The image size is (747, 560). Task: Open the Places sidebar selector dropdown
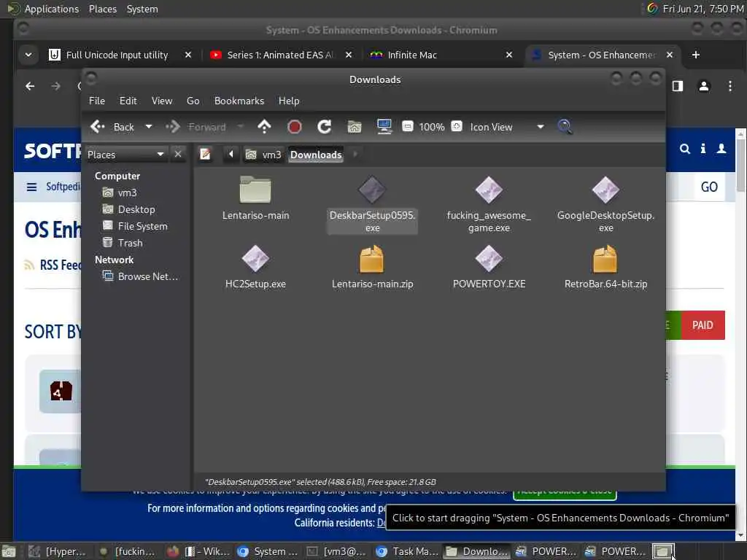click(x=125, y=155)
